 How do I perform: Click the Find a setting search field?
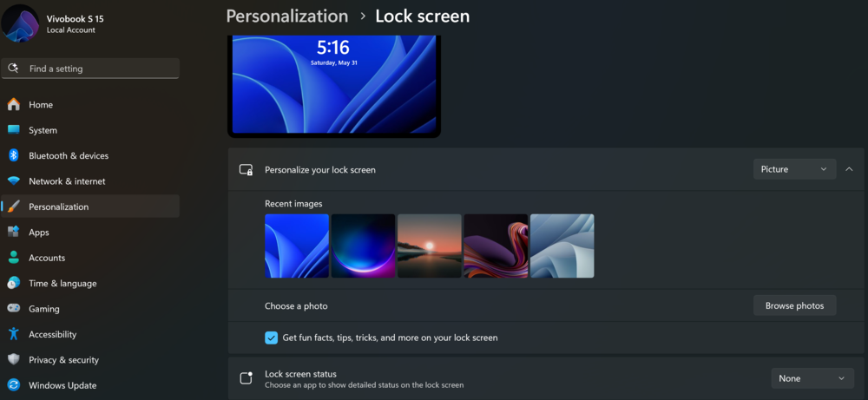tap(90, 69)
